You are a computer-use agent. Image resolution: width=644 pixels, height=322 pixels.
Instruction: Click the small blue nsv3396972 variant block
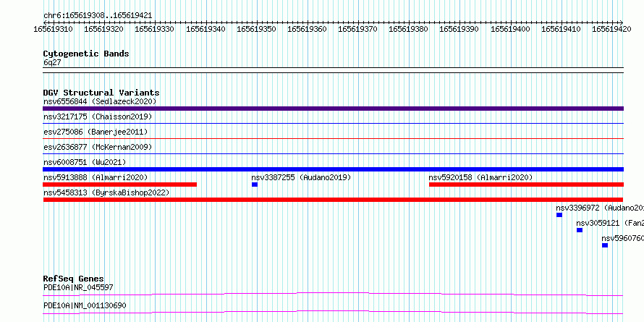pyautogui.click(x=559, y=215)
